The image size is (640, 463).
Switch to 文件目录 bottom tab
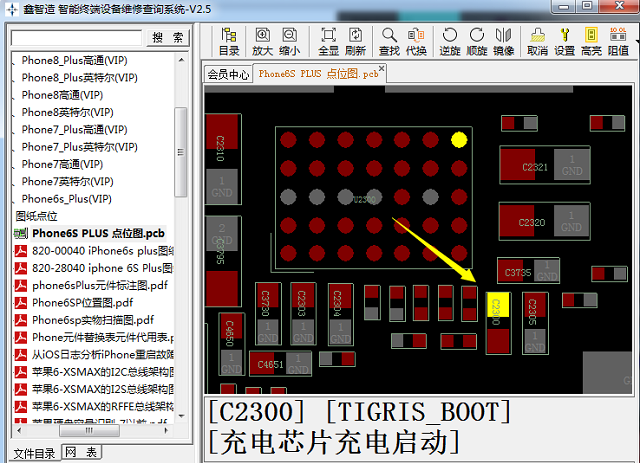pyautogui.click(x=34, y=453)
